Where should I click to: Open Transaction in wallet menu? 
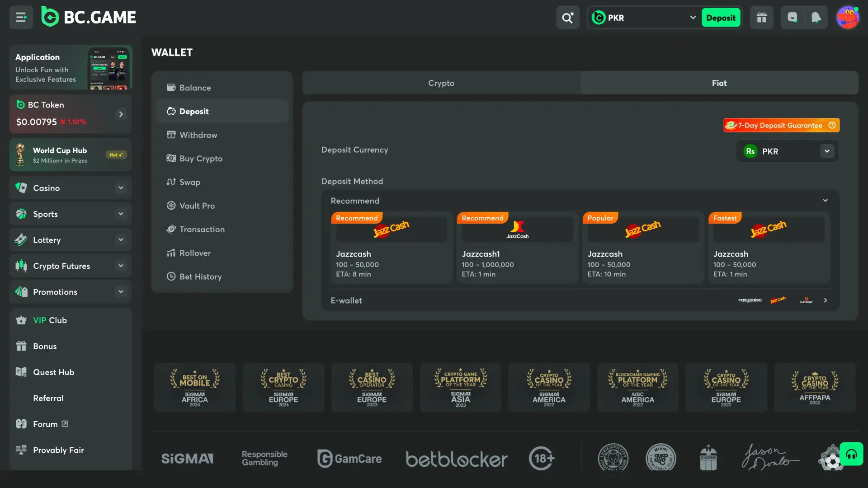coord(222,229)
